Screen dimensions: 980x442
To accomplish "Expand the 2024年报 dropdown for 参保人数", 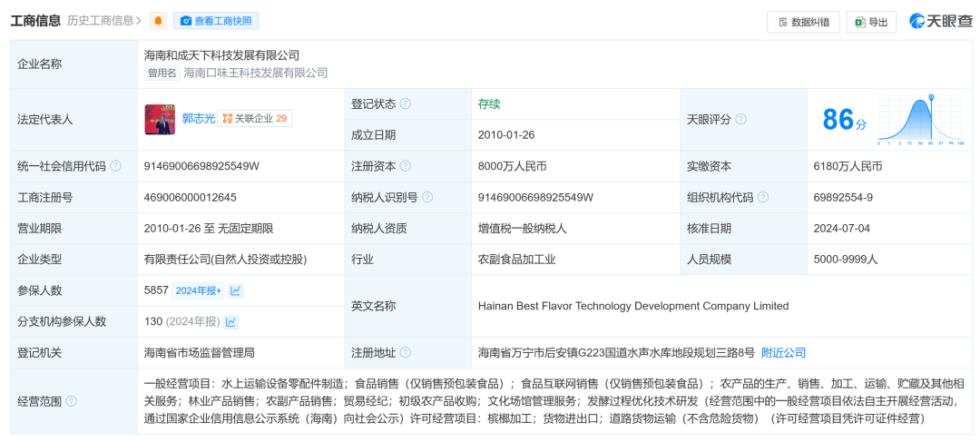I will click(x=198, y=290).
